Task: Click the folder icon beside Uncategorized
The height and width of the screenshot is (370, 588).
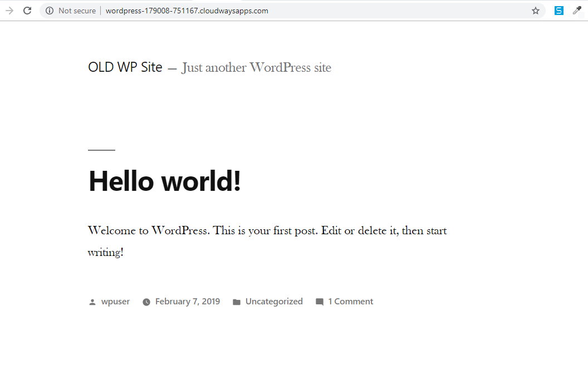Action: click(236, 302)
